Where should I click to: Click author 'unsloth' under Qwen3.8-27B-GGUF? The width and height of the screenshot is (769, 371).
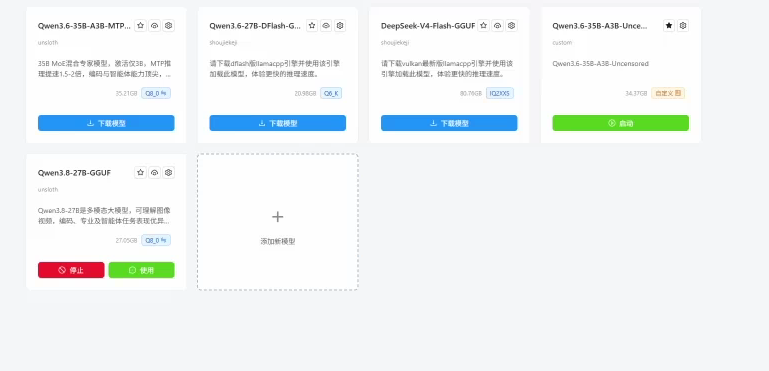click(48, 189)
